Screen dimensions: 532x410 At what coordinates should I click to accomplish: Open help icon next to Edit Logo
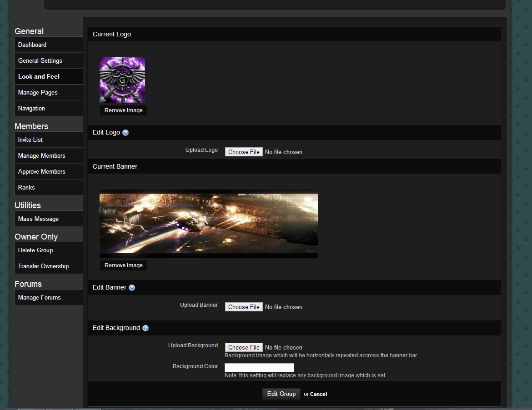(x=125, y=133)
